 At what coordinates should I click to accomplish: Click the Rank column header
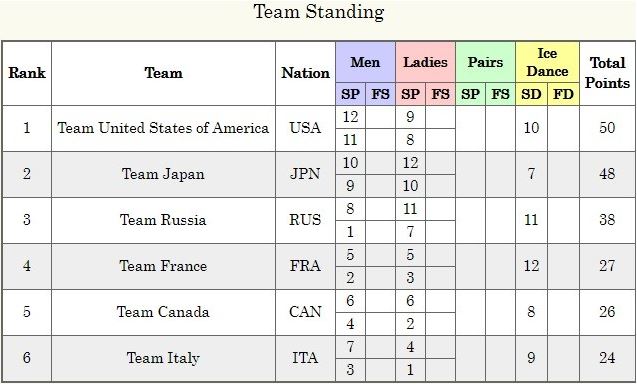27,73
